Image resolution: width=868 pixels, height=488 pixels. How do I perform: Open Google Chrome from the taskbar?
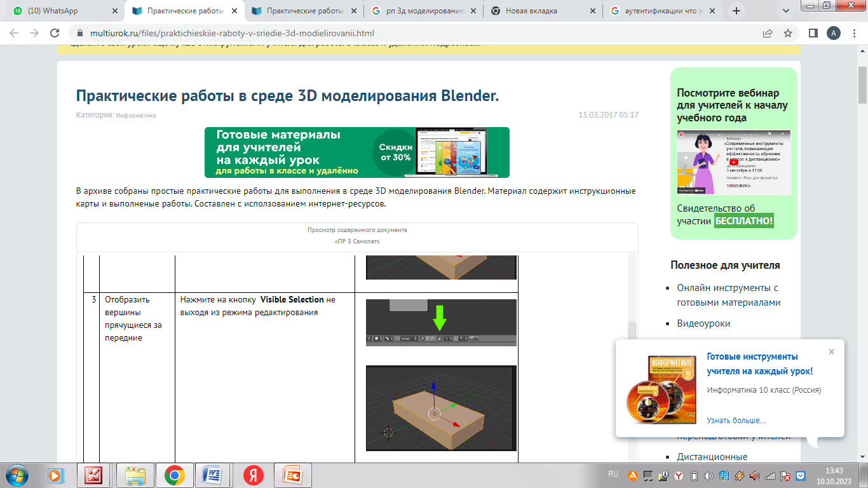[174, 475]
